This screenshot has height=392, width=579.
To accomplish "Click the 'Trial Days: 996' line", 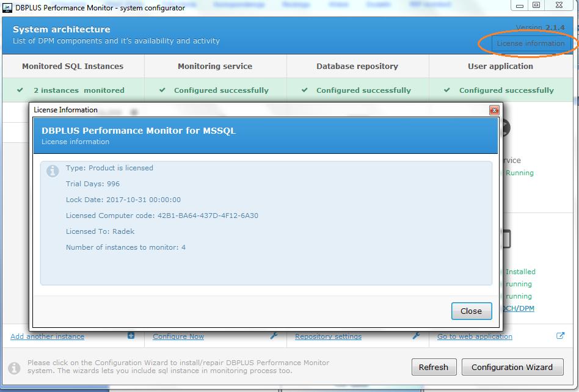I will pyautogui.click(x=93, y=184).
